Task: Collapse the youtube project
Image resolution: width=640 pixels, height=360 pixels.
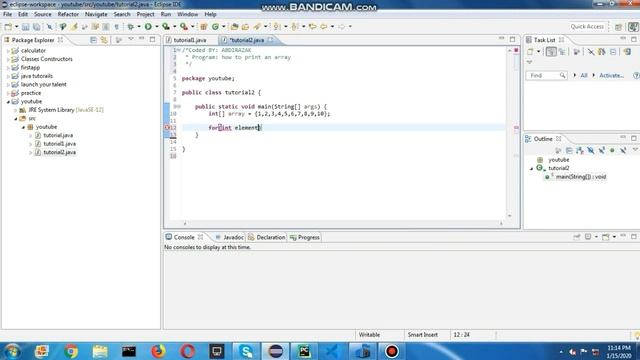Action: tap(8, 102)
